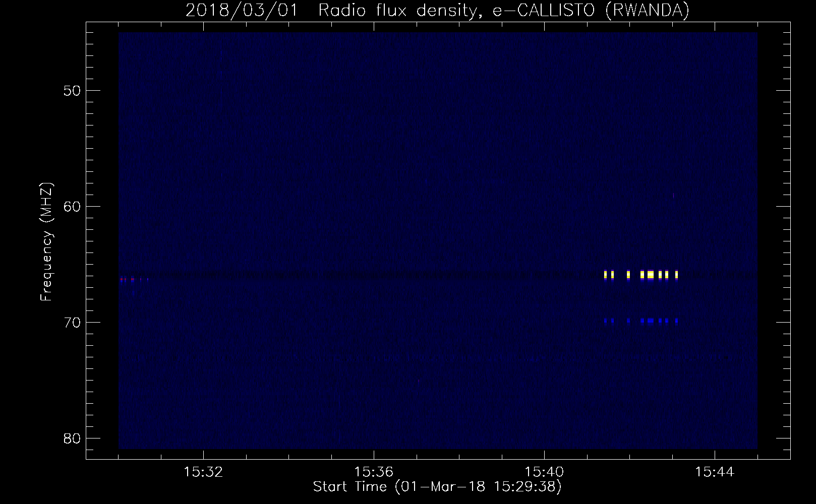
Task: Click the 50 frequency tick label
Action: [x=73, y=91]
